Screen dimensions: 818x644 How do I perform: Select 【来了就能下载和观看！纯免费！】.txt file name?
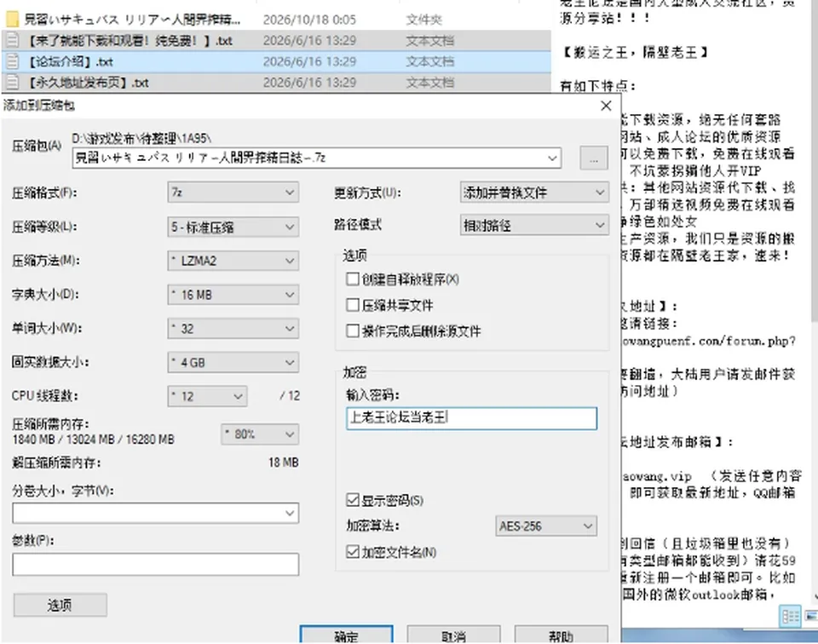129,41
